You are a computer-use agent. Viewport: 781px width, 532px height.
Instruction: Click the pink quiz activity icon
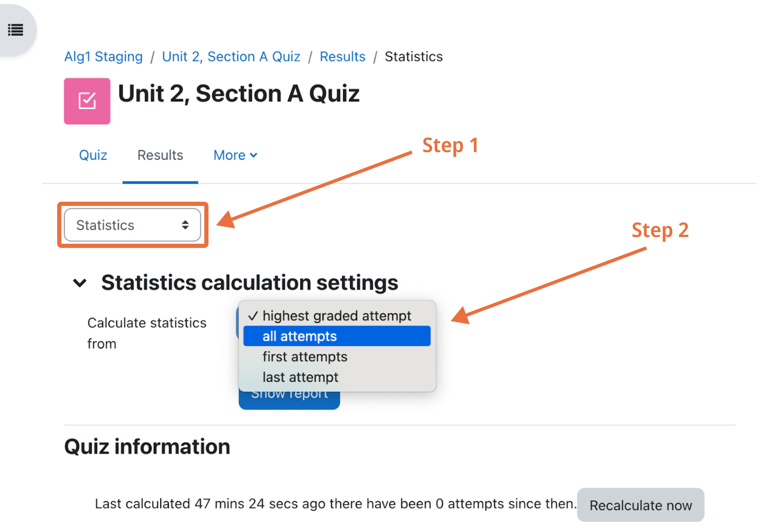click(87, 101)
